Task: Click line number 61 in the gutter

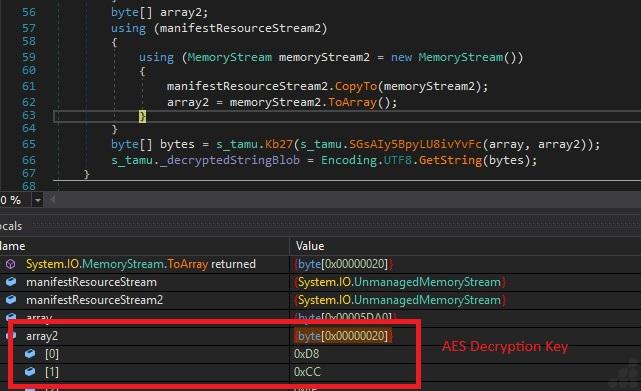Action: point(29,86)
